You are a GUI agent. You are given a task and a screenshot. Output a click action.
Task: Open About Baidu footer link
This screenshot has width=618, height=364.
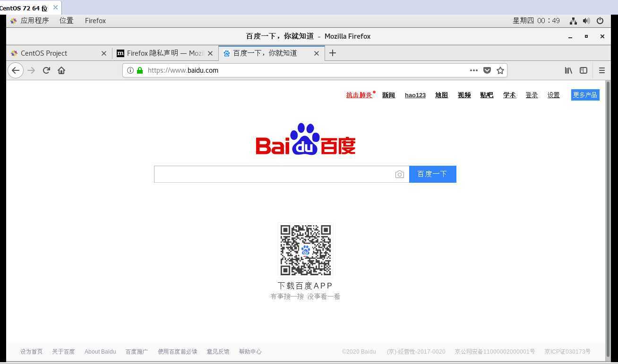point(100,352)
